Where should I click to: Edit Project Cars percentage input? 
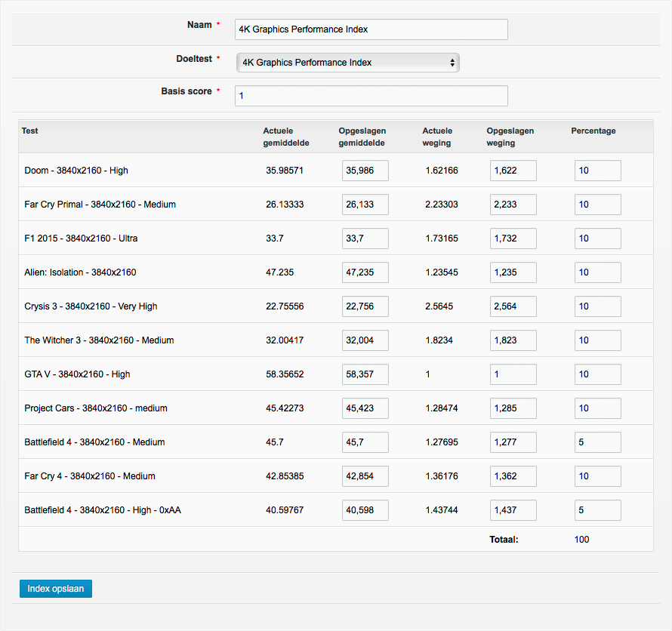[597, 408]
